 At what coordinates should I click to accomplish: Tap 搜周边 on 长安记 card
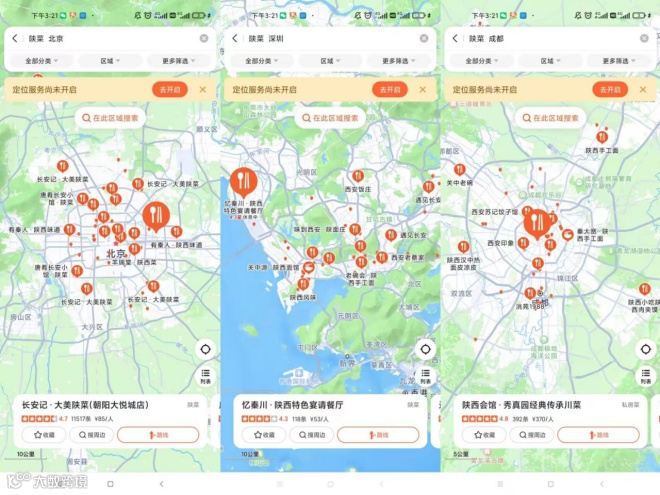[x=92, y=435]
